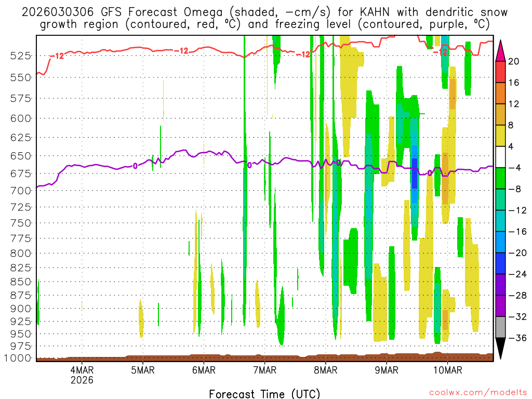
Task: Click the orange omega patch above 10MAR near 575
Action: click(453, 94)
